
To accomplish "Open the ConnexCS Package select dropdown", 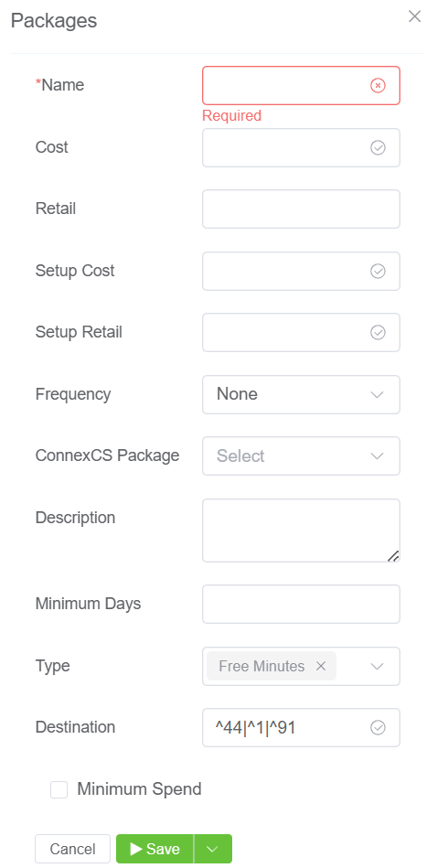I will (x=301, y=456).
